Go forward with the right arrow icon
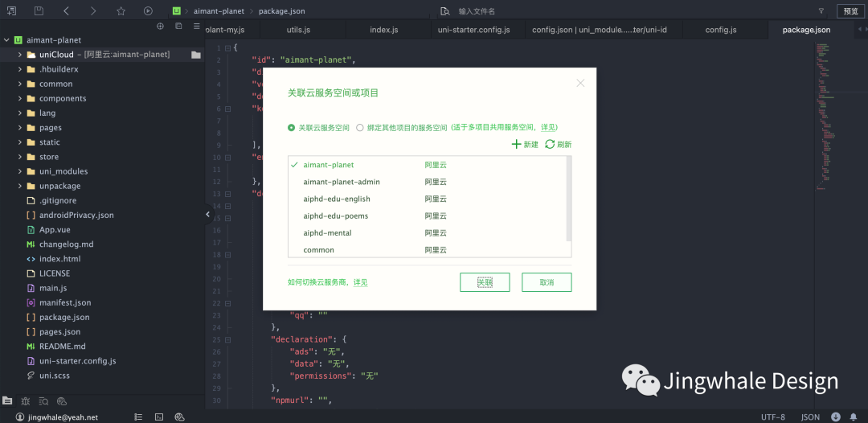Screen dimensions: 868x423 (x=93, y=11)
